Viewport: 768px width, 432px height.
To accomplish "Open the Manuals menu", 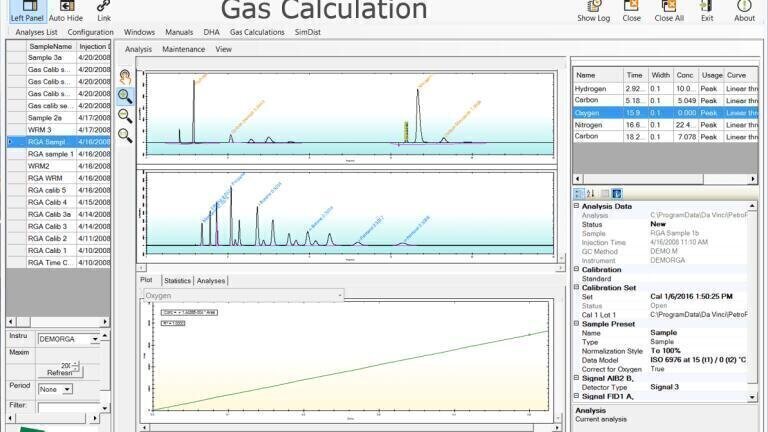I will [x=179, y=32].
